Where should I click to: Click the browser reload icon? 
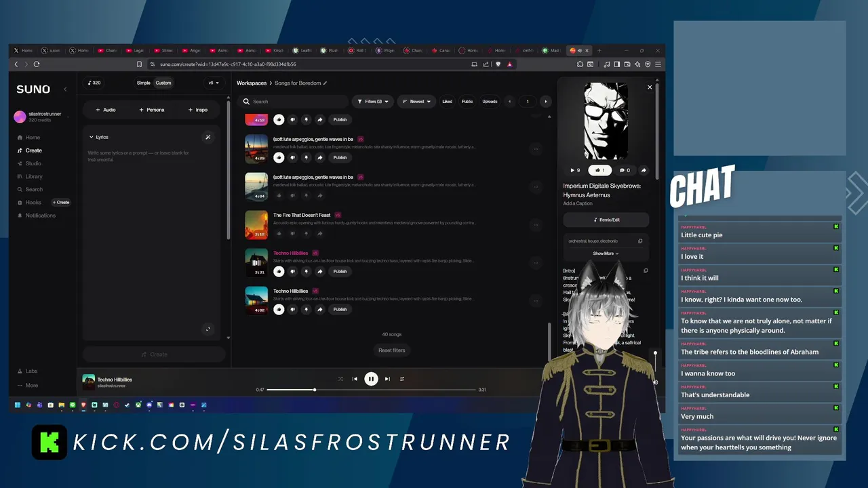click(37, 64)
